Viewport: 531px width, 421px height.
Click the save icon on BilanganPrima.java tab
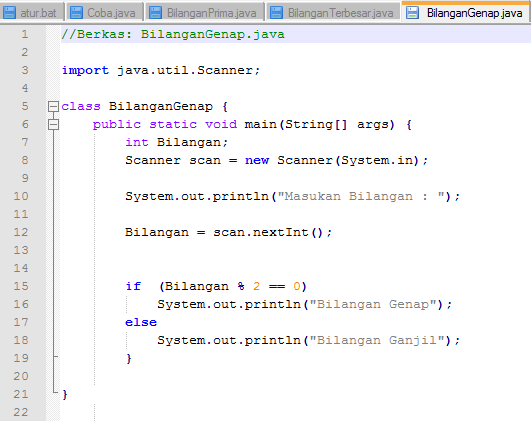tap(156, 13)
